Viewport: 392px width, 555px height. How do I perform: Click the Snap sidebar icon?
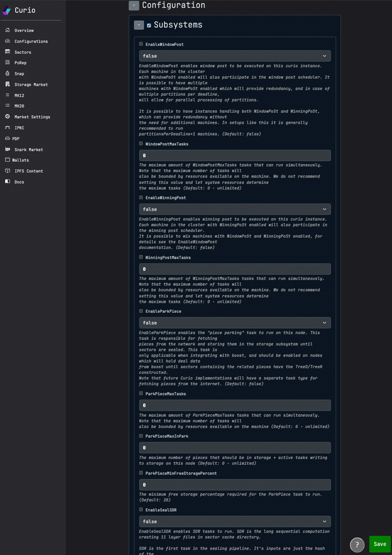(x=7, y=73)
